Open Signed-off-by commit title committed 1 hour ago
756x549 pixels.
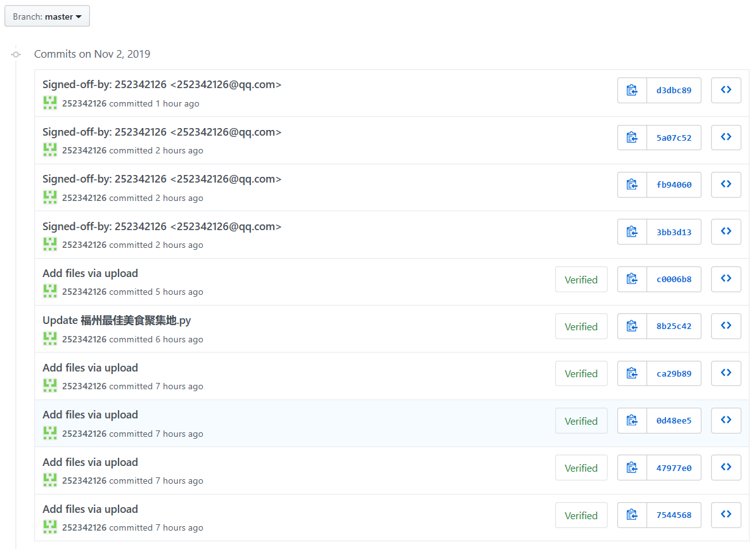pyautogui.click(x=162, y=84)
